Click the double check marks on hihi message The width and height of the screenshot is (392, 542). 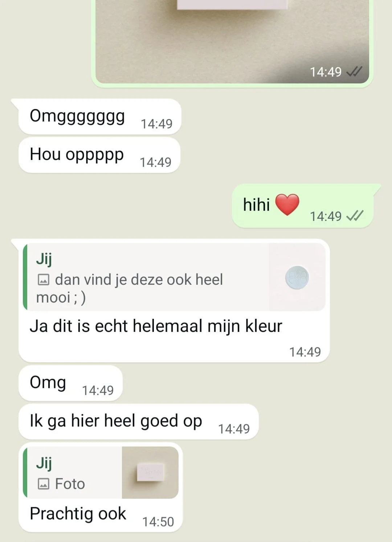coord(355,216)
